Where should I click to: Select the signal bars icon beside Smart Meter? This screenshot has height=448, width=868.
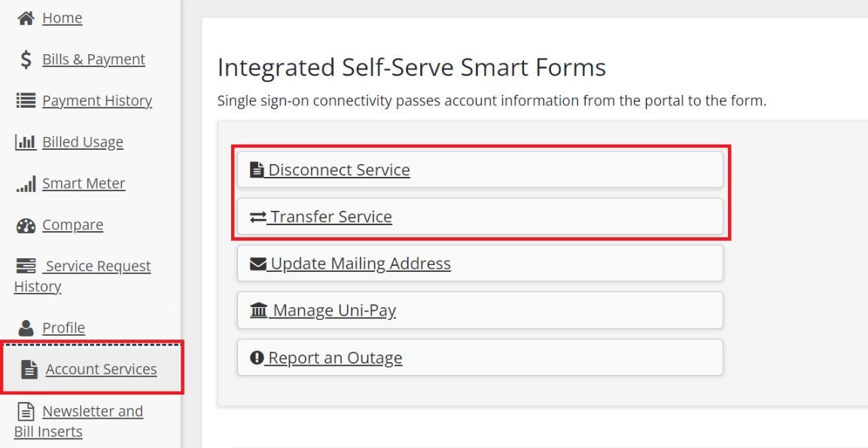(25, 183)
